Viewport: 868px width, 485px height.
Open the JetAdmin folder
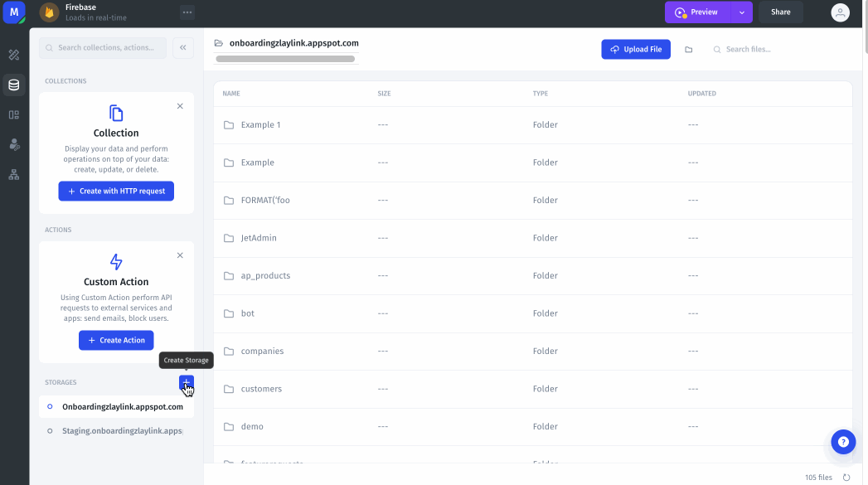[259, 238]
